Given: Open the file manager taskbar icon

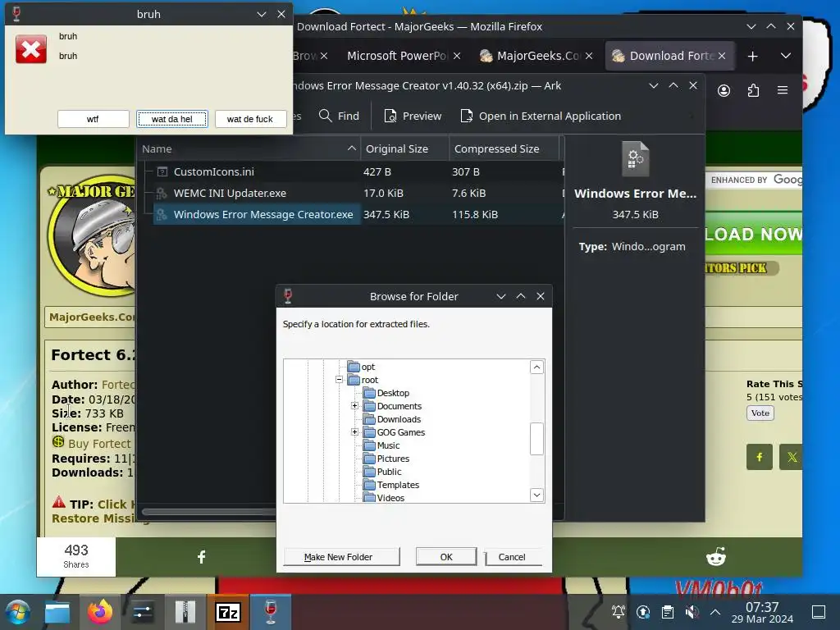Looking at the screenshot, I should pos(57,612).
